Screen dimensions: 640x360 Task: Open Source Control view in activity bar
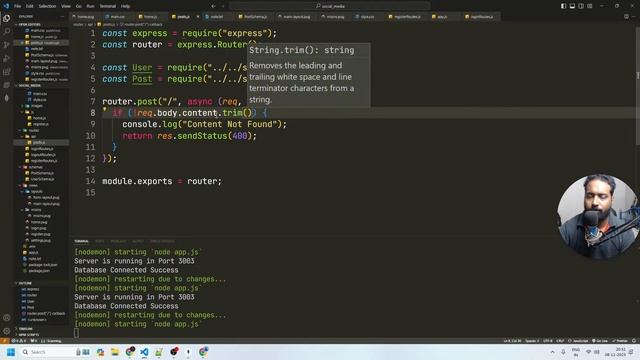(x=7, y=45)
